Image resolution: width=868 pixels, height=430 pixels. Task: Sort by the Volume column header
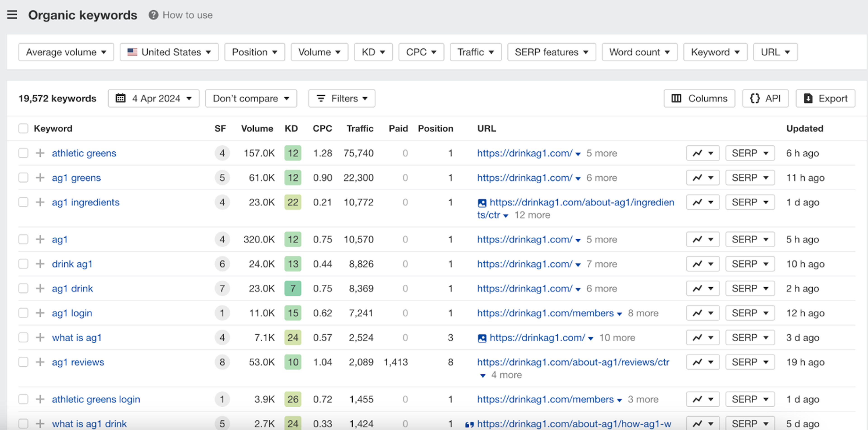(x=257, y=128)
